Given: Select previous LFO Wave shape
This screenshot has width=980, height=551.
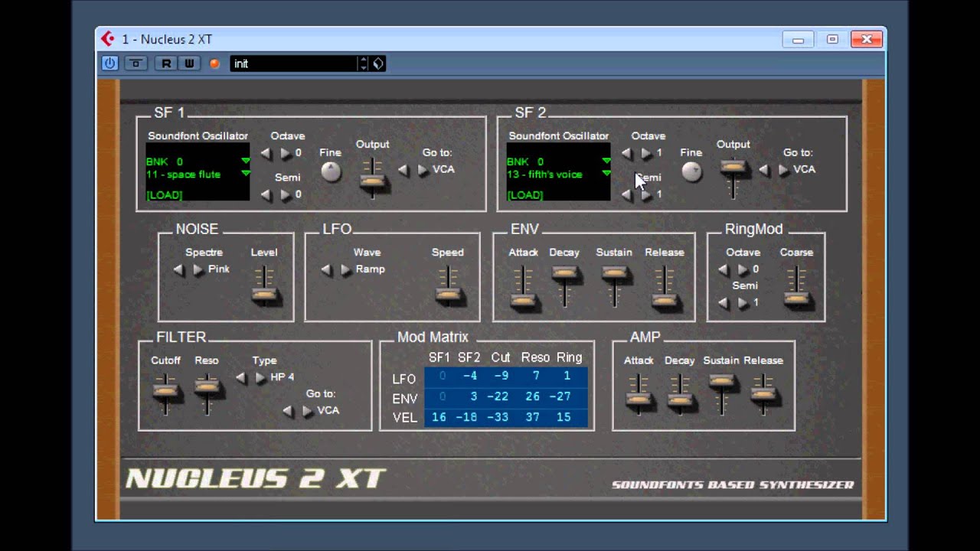Looking at the screenshot, I should [326, 269].
